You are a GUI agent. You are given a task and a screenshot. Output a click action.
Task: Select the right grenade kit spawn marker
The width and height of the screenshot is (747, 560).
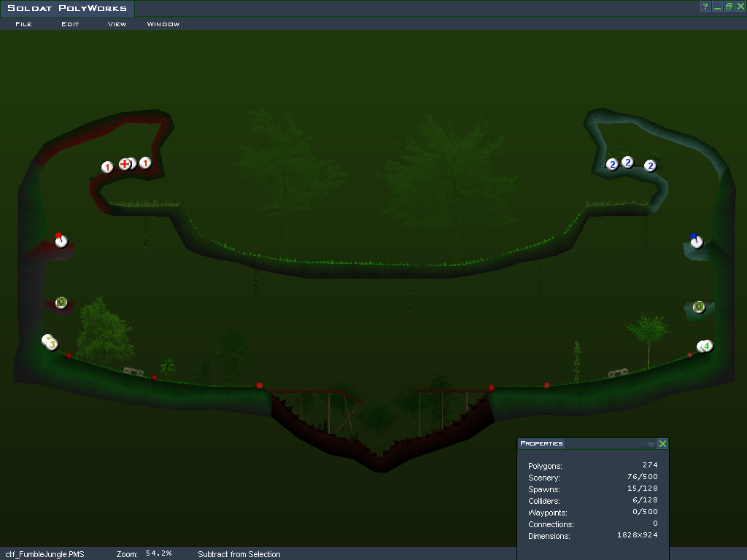coord(699,307)
